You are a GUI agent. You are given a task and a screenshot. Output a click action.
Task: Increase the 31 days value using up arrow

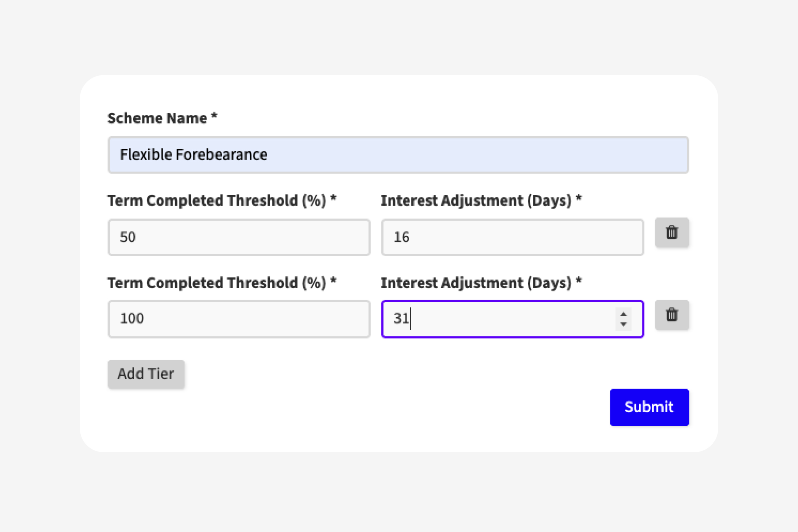pyautogui.click(x=623, y=314)
